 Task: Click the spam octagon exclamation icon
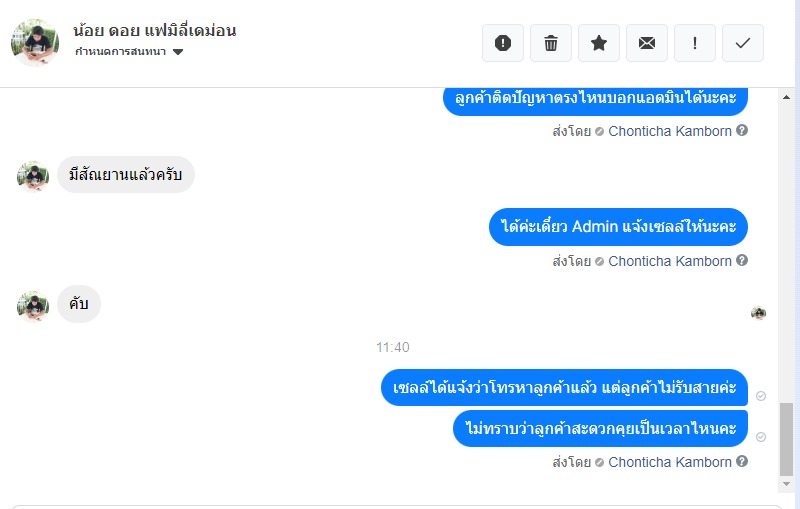(x=503, y=43)
